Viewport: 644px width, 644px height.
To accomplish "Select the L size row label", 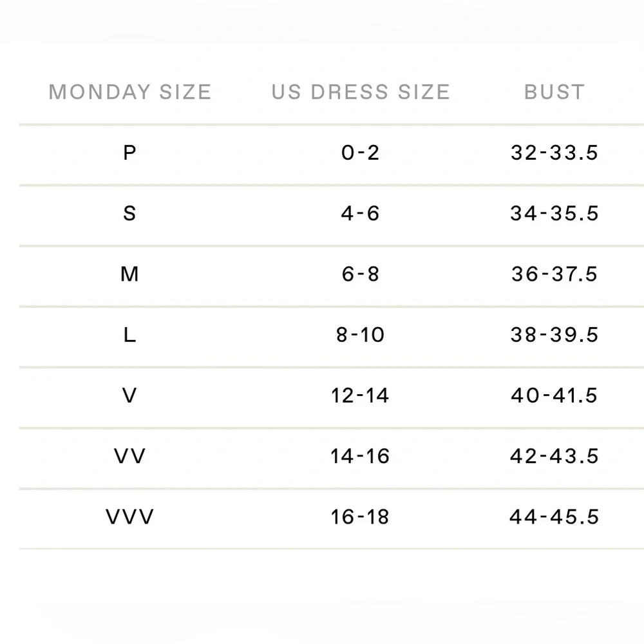I will coord(129,335).
